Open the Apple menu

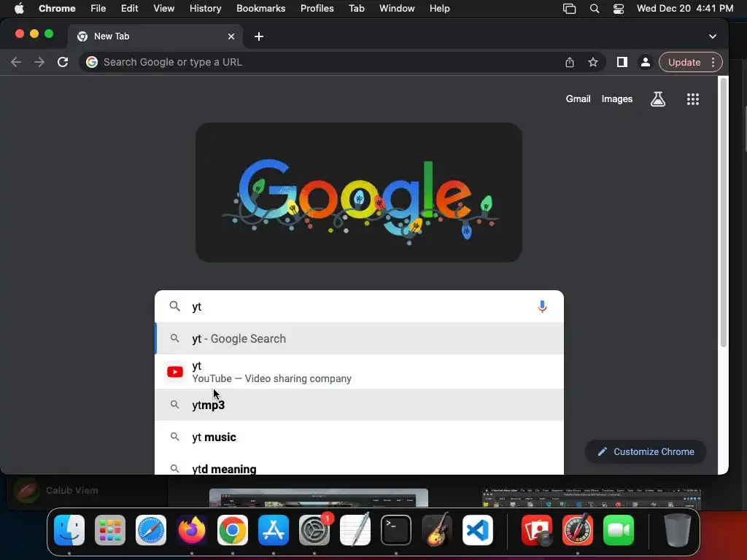click(19, 8)
